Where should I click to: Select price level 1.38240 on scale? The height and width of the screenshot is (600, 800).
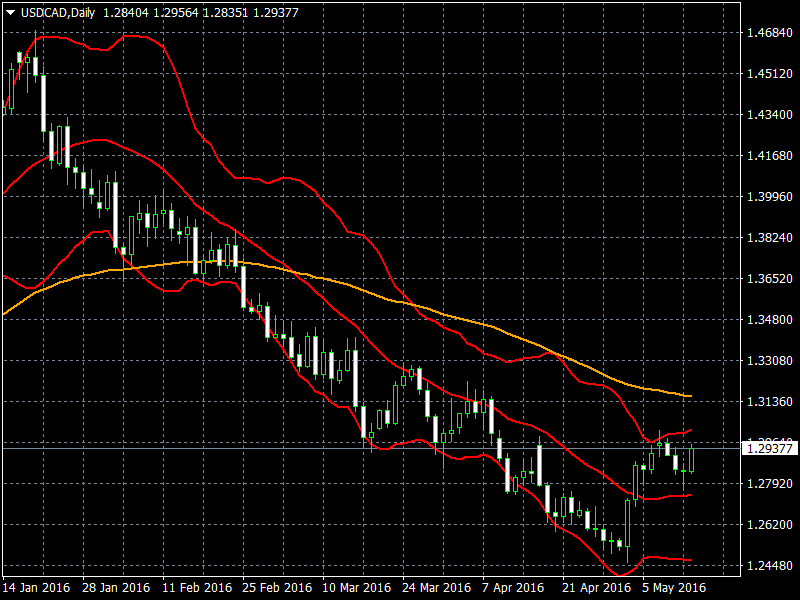click(x=770, y=238)
